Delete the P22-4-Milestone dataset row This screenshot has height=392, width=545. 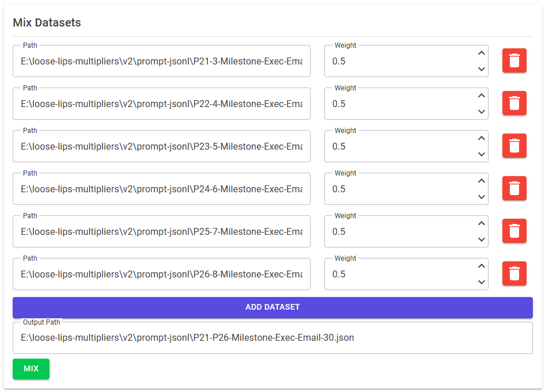tap(514, 103)
